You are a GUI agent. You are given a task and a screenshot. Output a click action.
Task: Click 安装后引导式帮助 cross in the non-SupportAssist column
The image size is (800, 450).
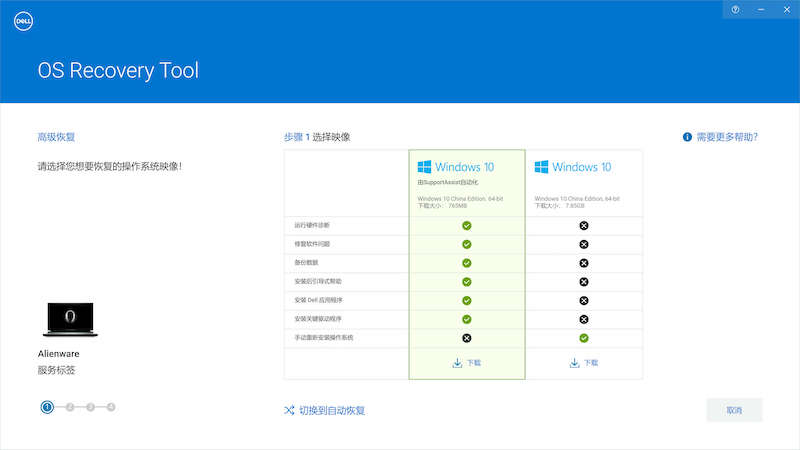tap(584, 282)
